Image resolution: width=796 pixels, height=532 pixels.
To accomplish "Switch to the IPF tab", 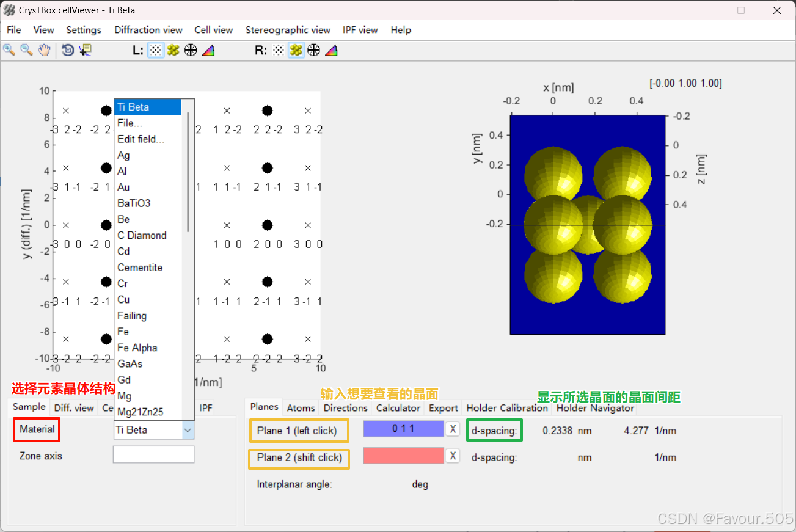I will pyautogui.click(x=206, y=408).
